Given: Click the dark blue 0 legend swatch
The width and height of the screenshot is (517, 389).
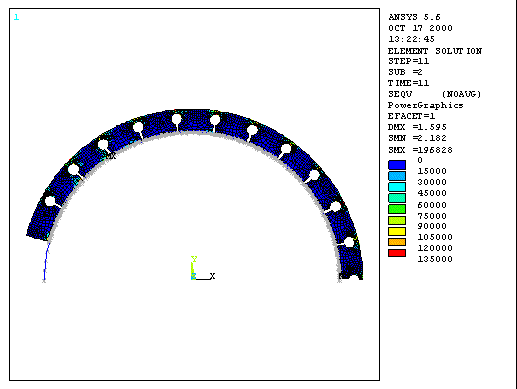Looking at the screenshot, I should (397, 165).
